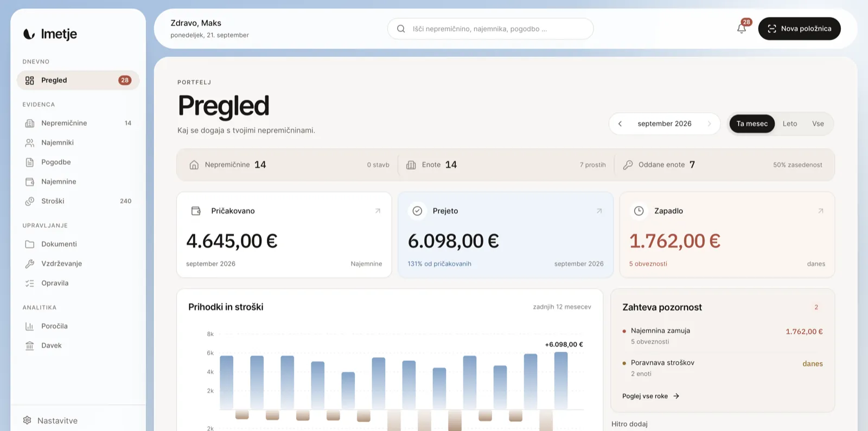This screenshot has height=431, width=868.
Task: Open Poročila in the sidebar
Action: click(78, 326)
